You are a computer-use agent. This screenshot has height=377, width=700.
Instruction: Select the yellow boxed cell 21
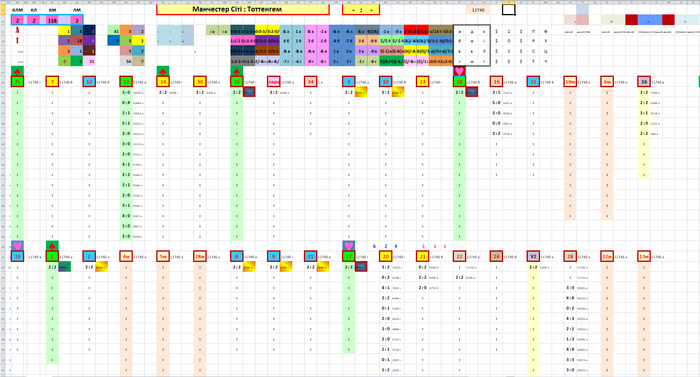[422, 256]
